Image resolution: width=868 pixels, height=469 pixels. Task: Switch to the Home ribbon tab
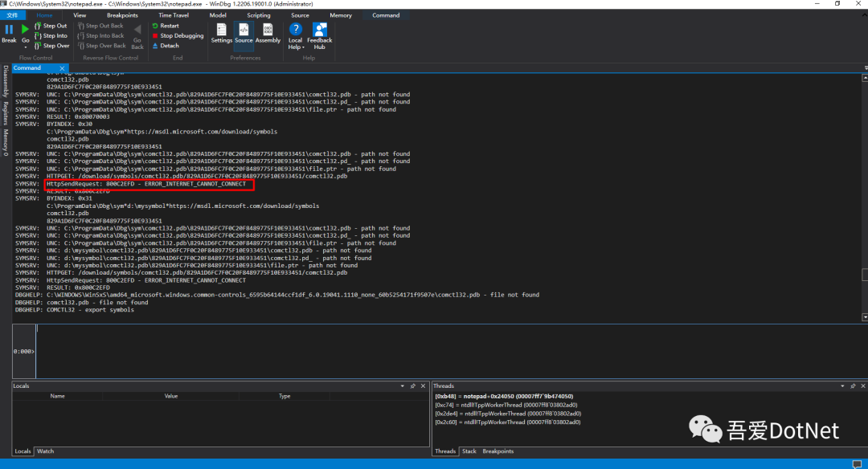point(44,15)
